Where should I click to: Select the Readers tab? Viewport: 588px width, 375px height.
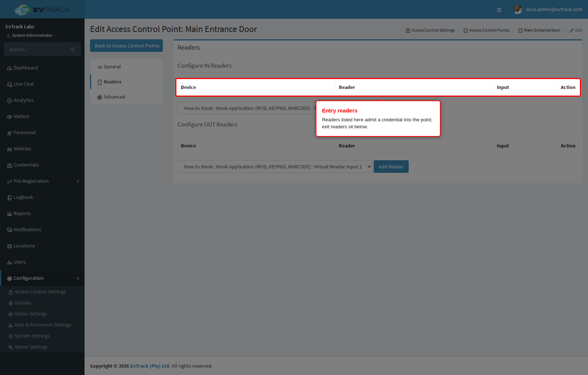pos(126,82)
